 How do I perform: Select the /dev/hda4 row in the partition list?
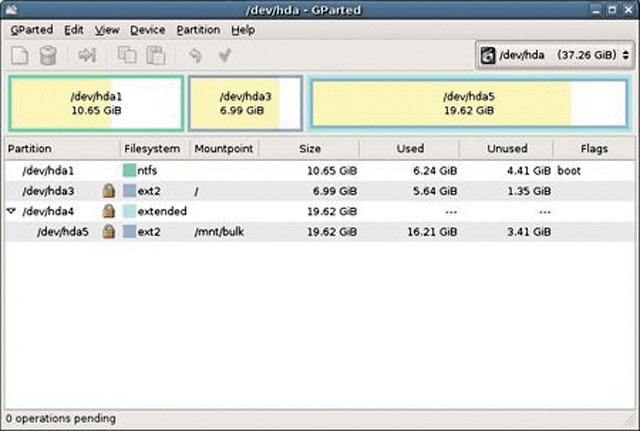pos(320,211)
